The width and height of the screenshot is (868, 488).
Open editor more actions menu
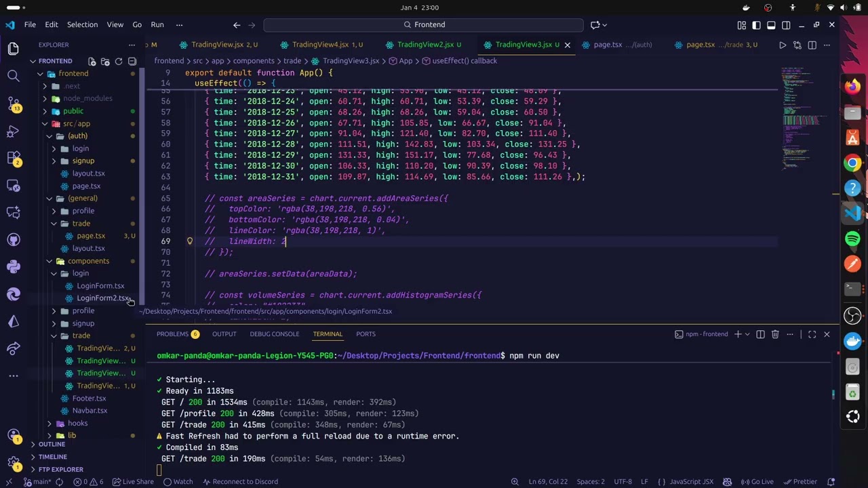pos(827,45)
